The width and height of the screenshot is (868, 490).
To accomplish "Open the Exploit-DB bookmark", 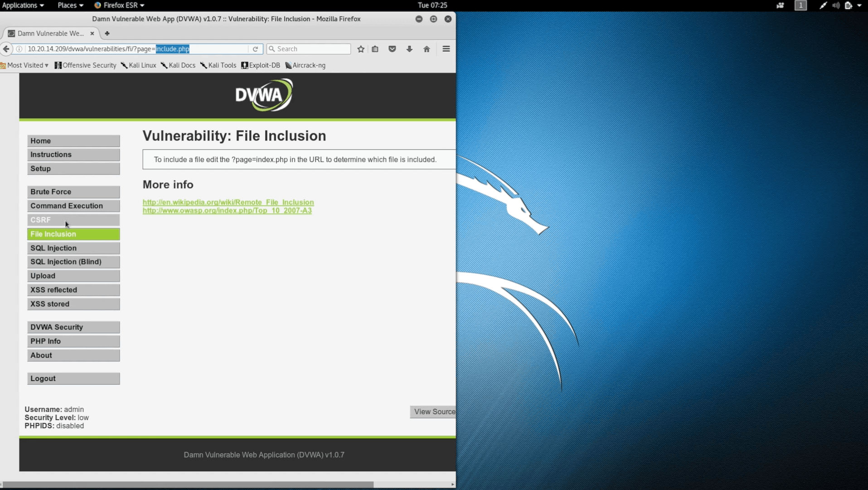I will point(261,65).
